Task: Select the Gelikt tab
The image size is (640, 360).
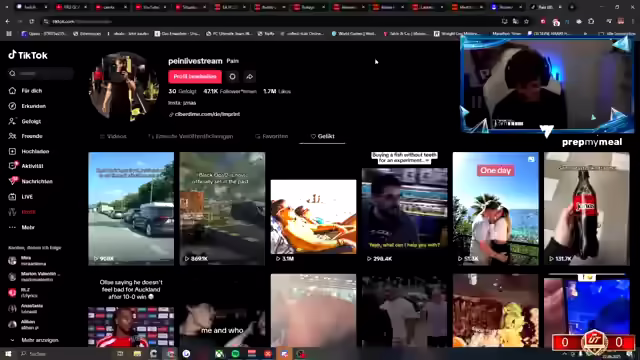Action: coord(322,136)
